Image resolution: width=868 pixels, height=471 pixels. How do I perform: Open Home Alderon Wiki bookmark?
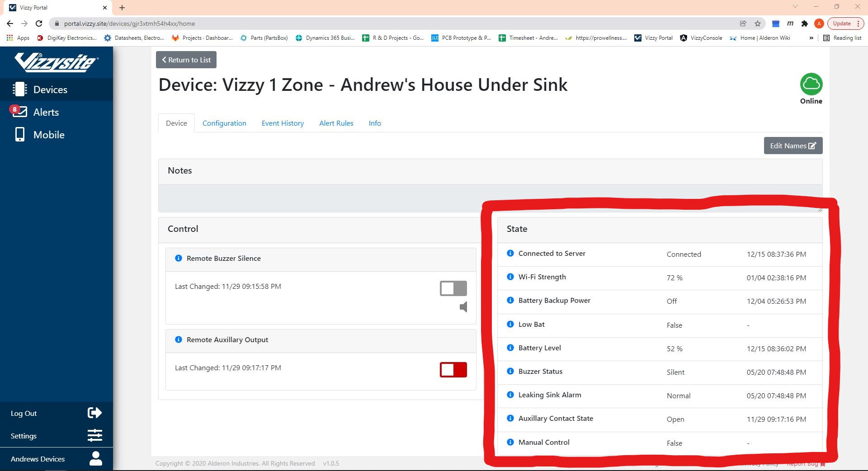[x=760, y=38]
